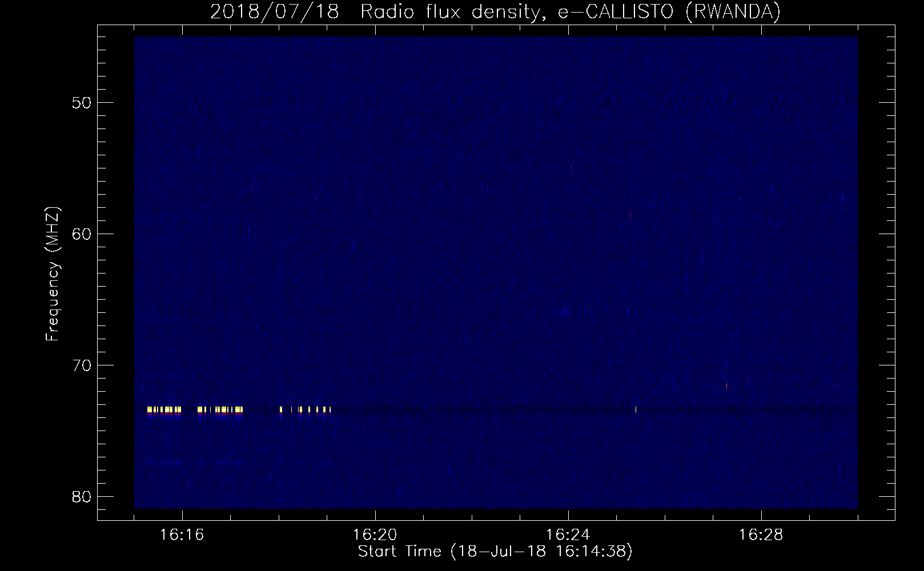Click the red spike near 16:27 in the spectrogram
Screen dimensions: 924x571
tap(726, 386)
